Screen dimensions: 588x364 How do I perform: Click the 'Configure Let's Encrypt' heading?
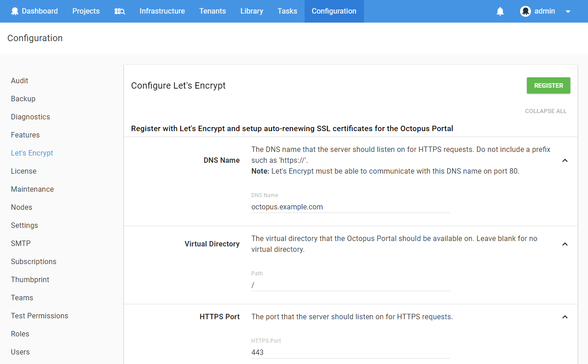178,85
